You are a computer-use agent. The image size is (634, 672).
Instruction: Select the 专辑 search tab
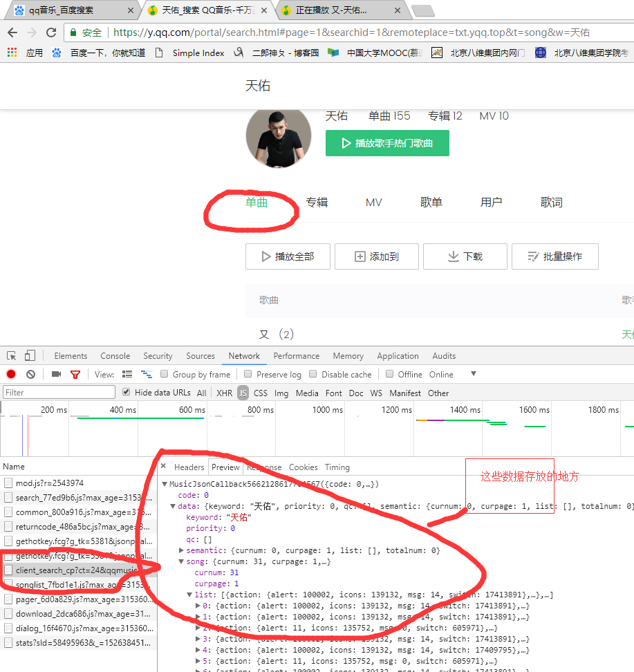coord(317,203)
